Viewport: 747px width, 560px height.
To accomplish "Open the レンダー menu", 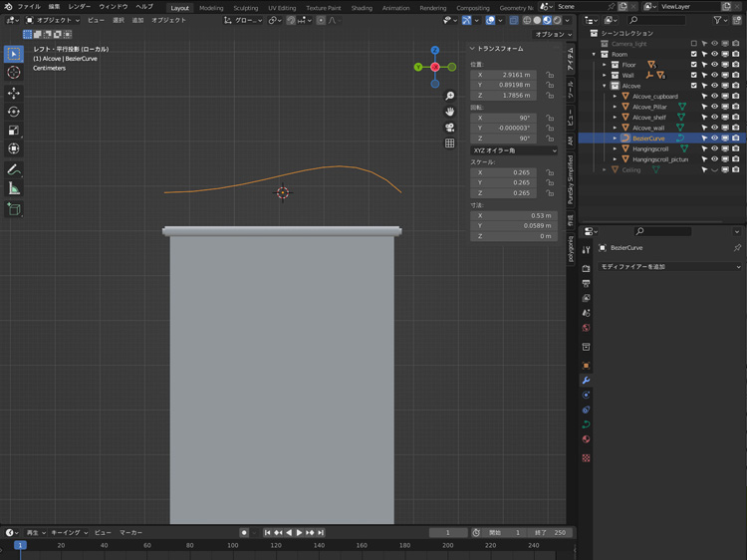I will 80,7.
